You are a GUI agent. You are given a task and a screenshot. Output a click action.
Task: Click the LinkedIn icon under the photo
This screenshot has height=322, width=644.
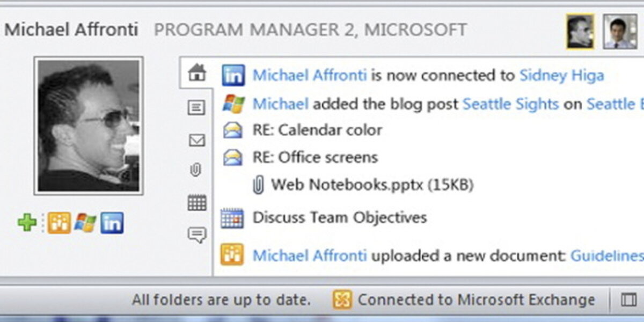[112, 223]
